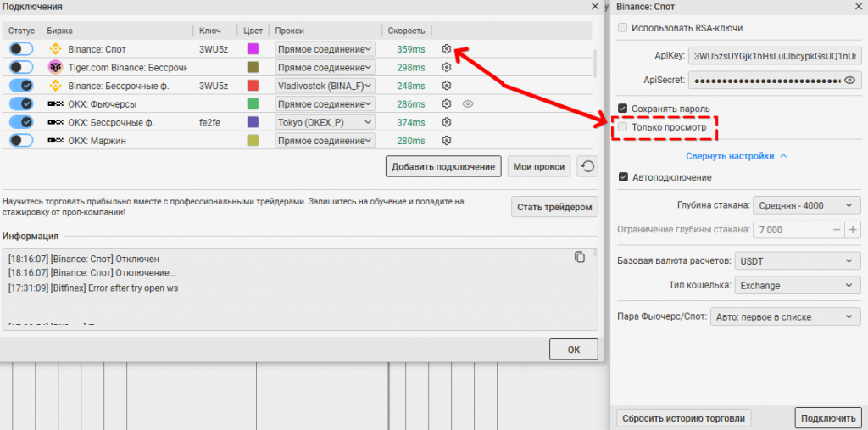The height and width of the screenshot is (430, 868).
Task: Enable the OKX: Маржин status switch
Action: pyautogui.click(x=21, y=140)
